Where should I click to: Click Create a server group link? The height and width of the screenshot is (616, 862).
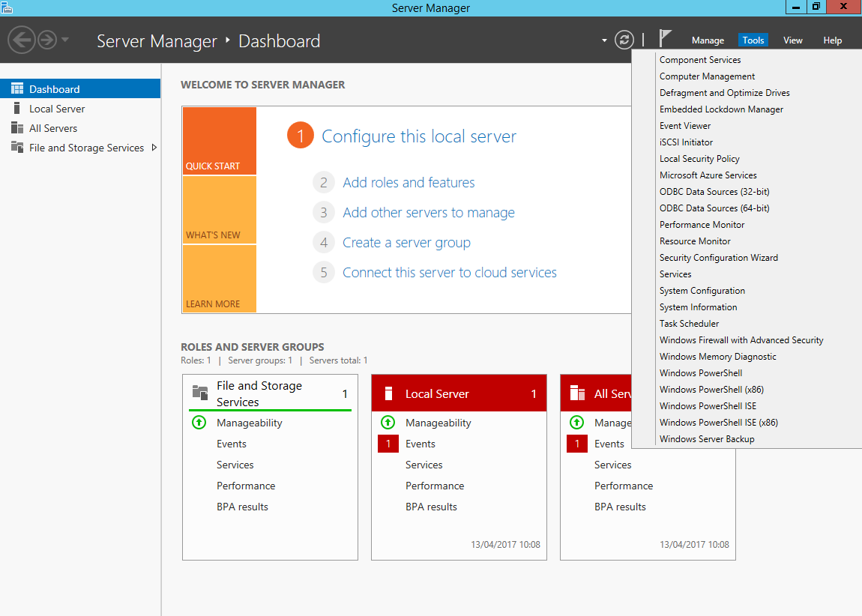point(406,243)
